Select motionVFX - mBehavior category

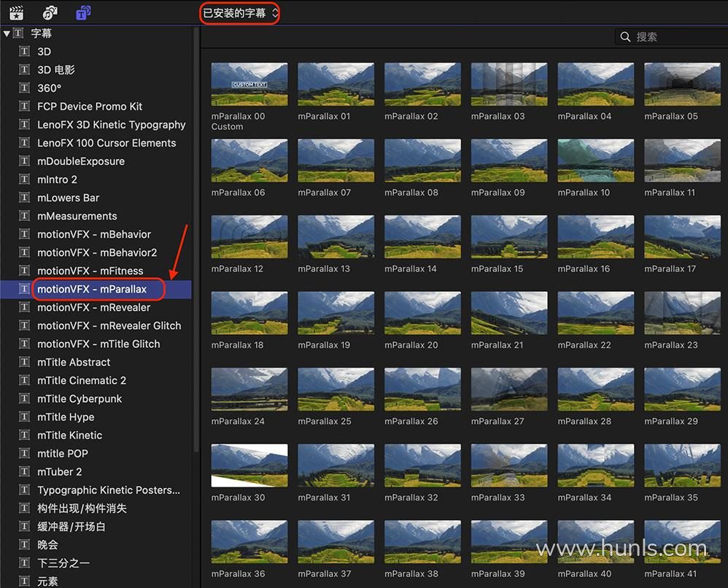(x=94, y=234)
